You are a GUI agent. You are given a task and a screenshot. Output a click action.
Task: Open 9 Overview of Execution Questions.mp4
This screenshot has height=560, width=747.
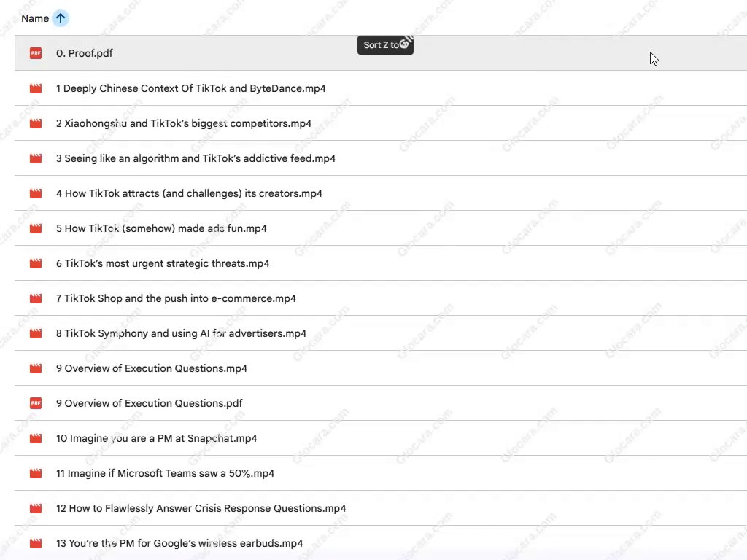pos(152,368)
